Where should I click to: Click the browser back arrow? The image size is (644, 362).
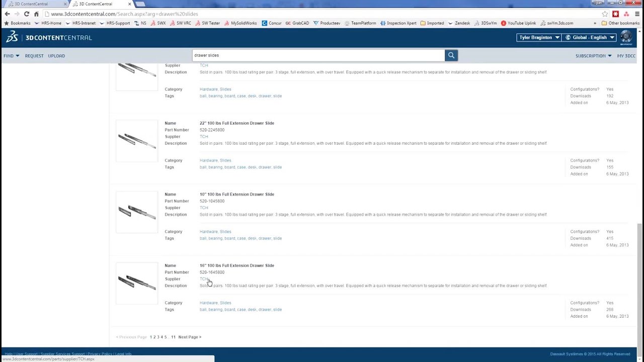pos(7,14)
